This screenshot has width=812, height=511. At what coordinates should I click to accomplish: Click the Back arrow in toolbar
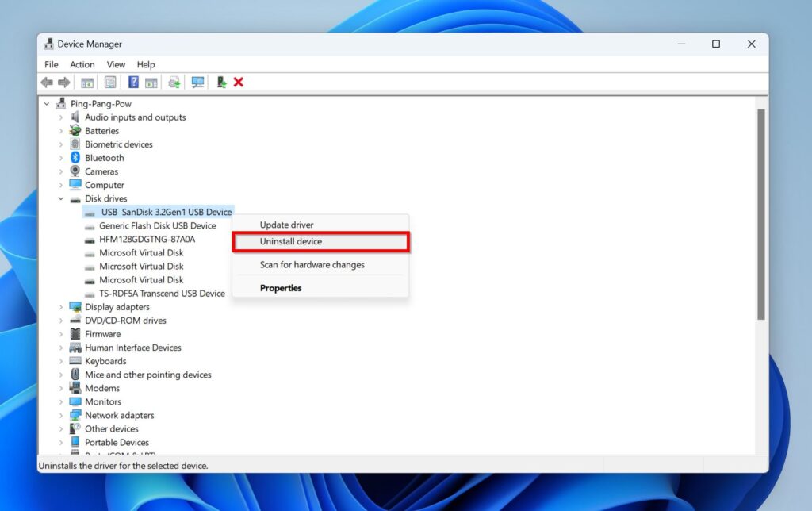47,83
